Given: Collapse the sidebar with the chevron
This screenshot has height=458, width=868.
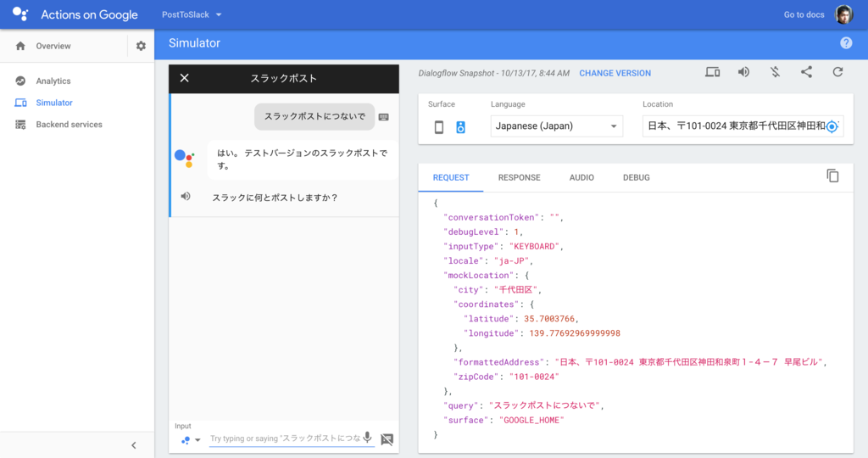Looking at the screenshot, I should click(x=133, y=445).
